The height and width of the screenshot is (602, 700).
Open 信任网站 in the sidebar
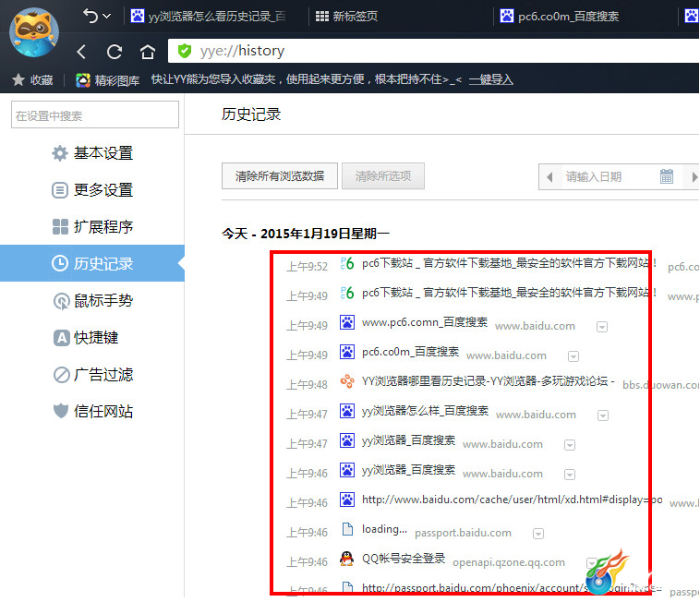point(92,411)
